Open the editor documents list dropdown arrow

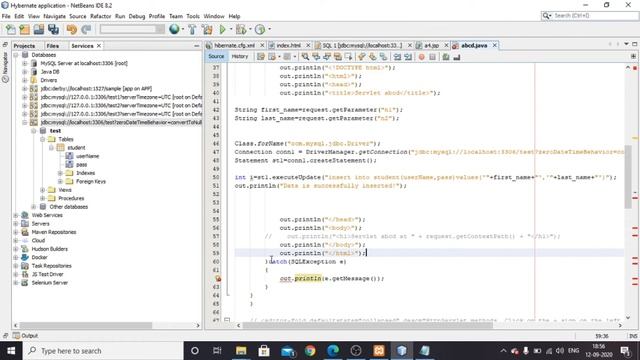pos(626,44)
